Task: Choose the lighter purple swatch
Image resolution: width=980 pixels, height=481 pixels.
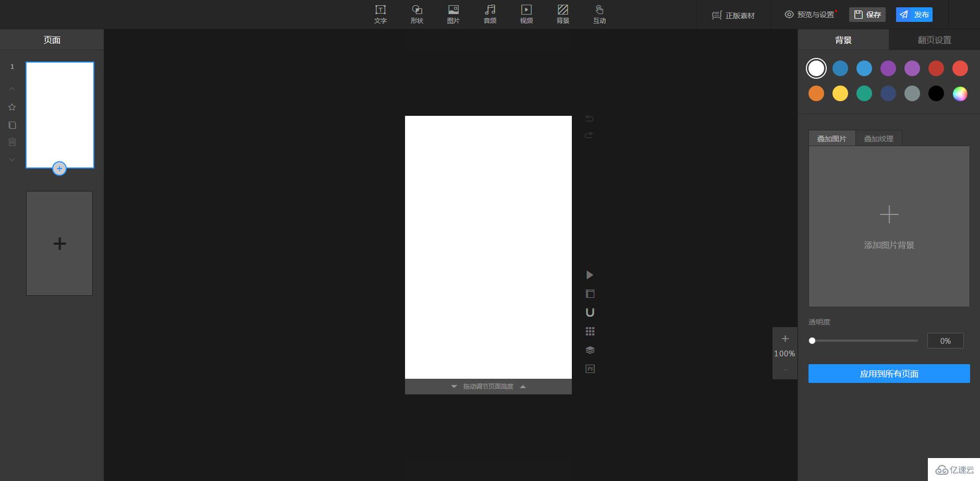Action: (x=912, y=68)
